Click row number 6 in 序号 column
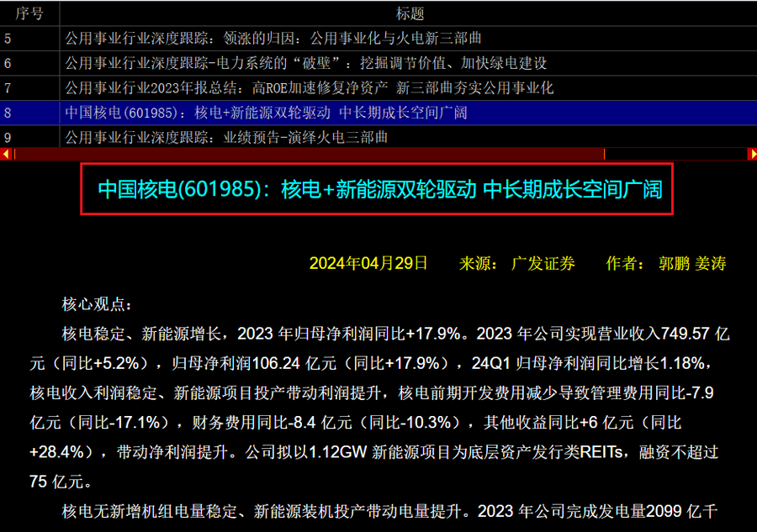 point(8,63)
